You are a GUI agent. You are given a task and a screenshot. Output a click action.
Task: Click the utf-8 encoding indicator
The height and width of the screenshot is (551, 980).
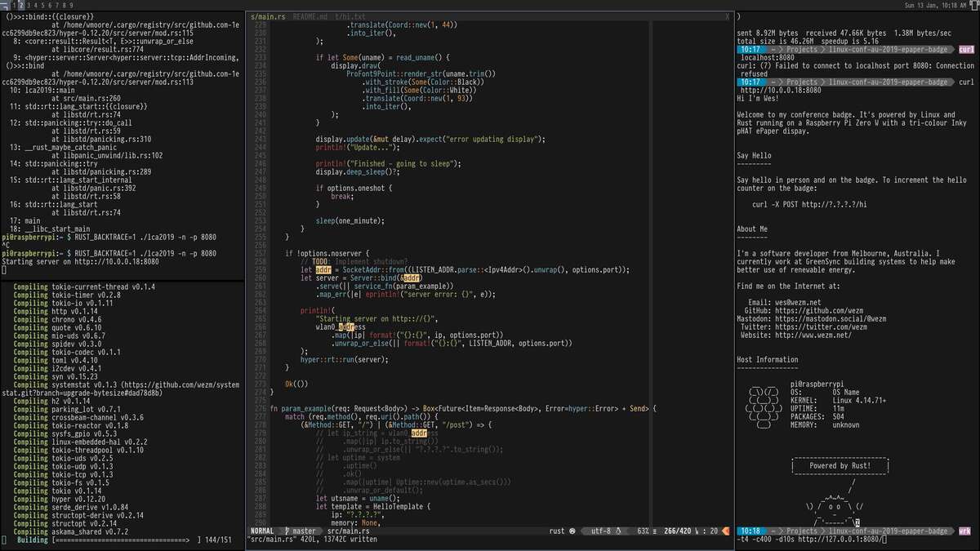tap(600, 531)
